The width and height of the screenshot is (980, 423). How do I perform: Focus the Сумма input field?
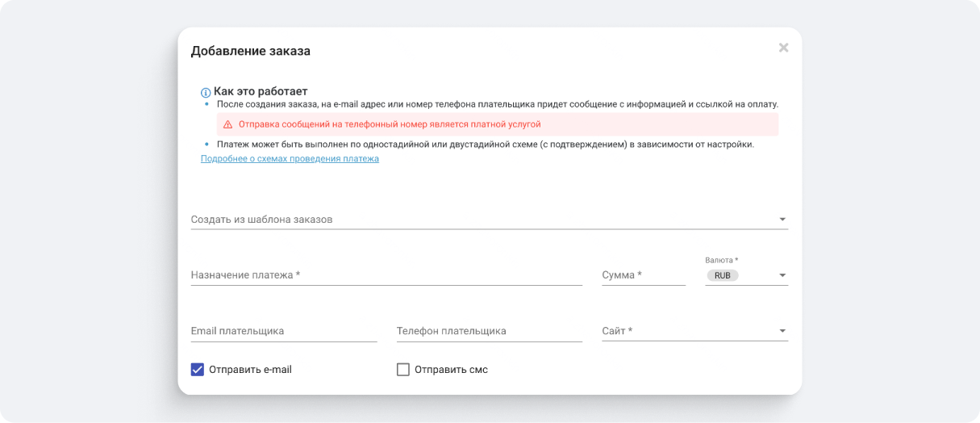642,275
